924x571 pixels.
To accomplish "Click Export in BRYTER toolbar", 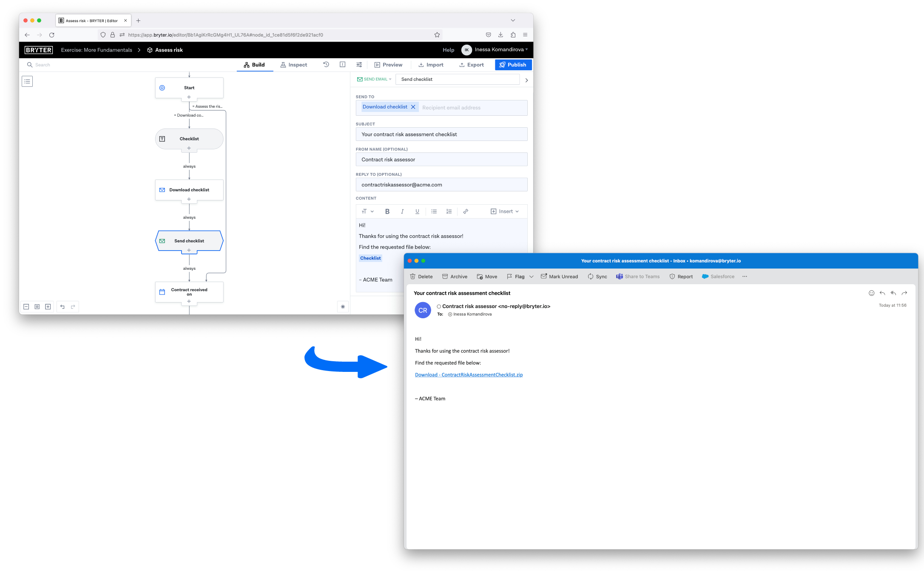I will click(472, 65).
